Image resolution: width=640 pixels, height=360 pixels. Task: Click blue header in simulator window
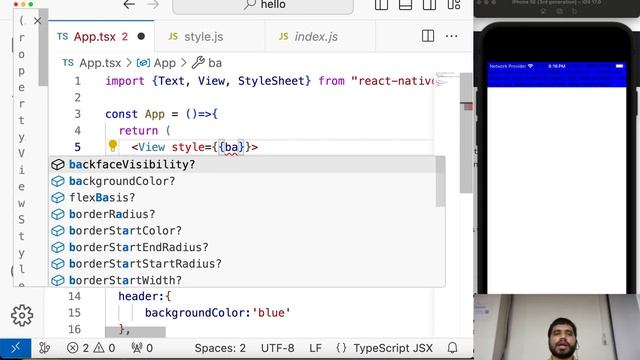557,74
